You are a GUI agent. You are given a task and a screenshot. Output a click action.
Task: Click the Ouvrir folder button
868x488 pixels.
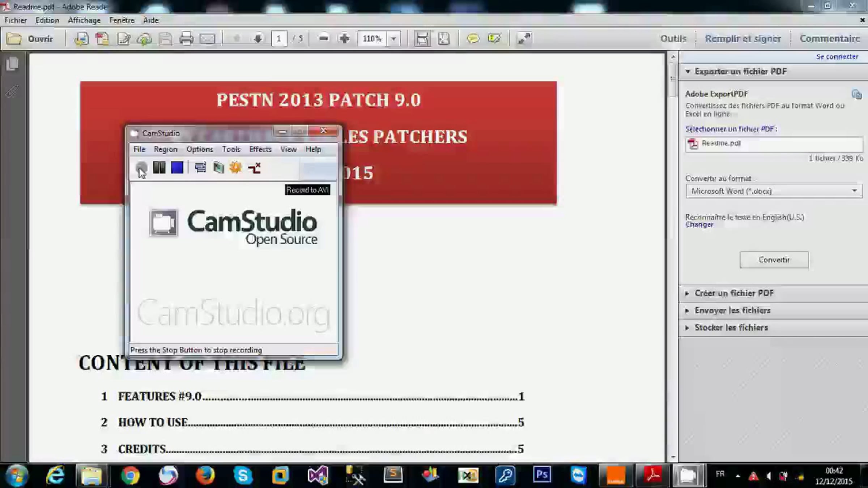[30, 39]
